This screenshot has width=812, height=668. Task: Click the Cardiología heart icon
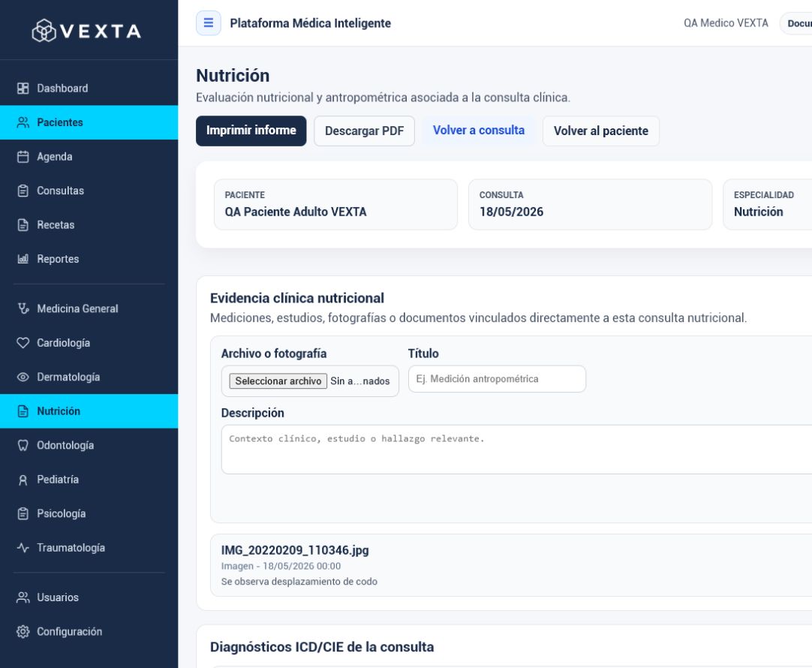(23, 343)
